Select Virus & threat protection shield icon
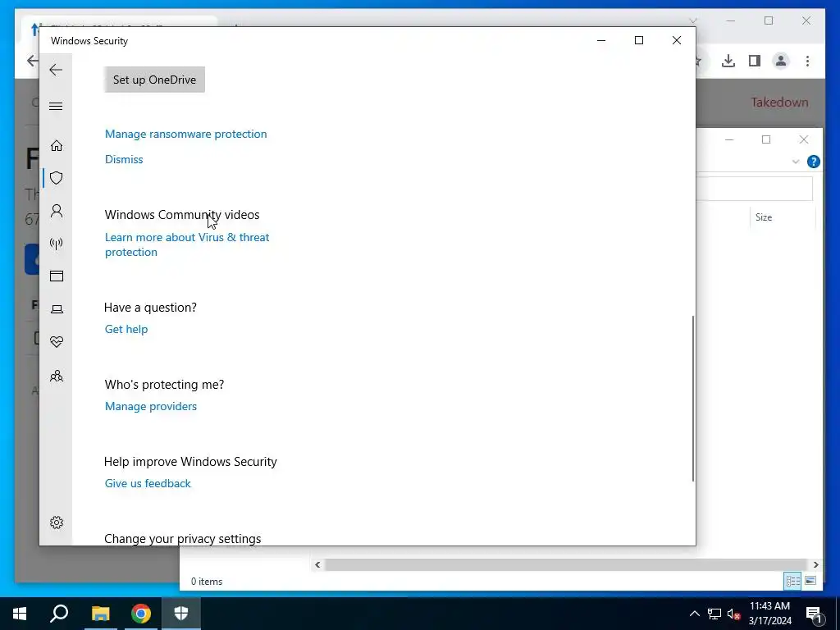 (57, 178)
